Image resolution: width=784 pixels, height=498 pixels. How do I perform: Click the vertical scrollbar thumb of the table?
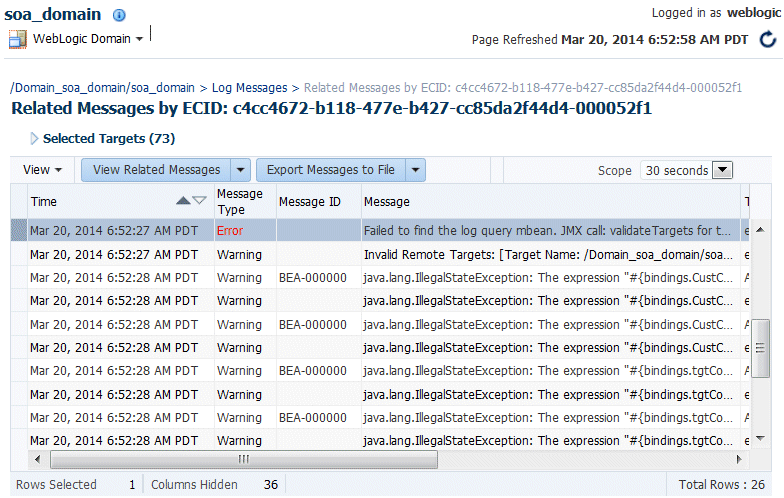tap(760, 348)
